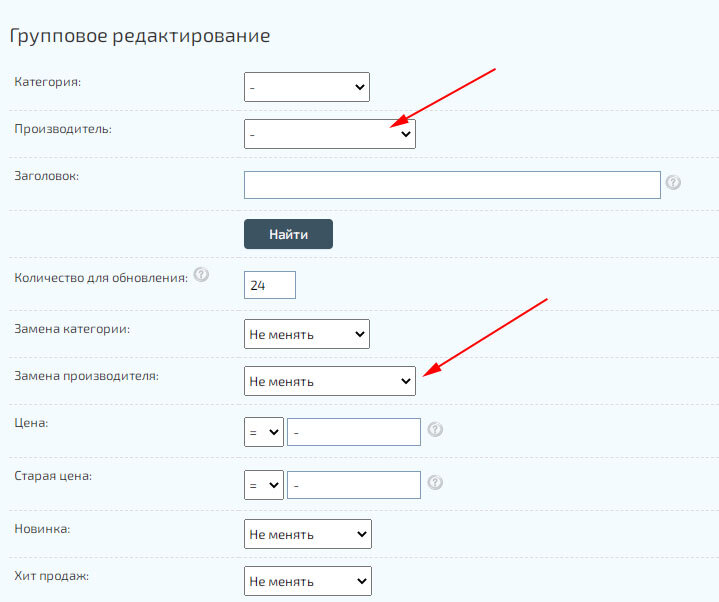Open the Категория dropdown
This screenshot has height=602, width=719.
click(x=306, y=87)
